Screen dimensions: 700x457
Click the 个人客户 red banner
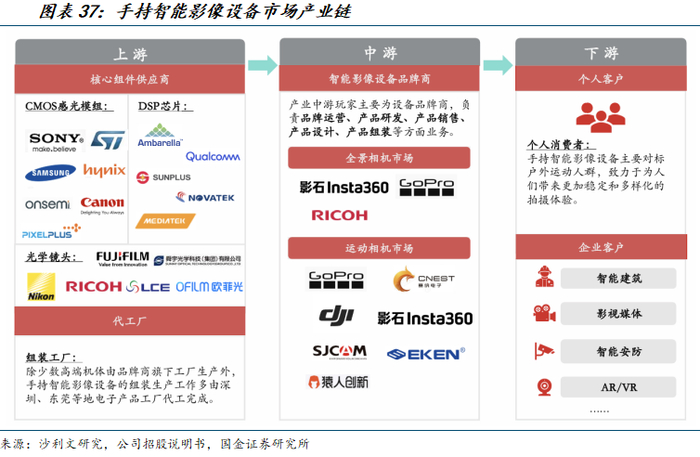(x=601, y=79)
